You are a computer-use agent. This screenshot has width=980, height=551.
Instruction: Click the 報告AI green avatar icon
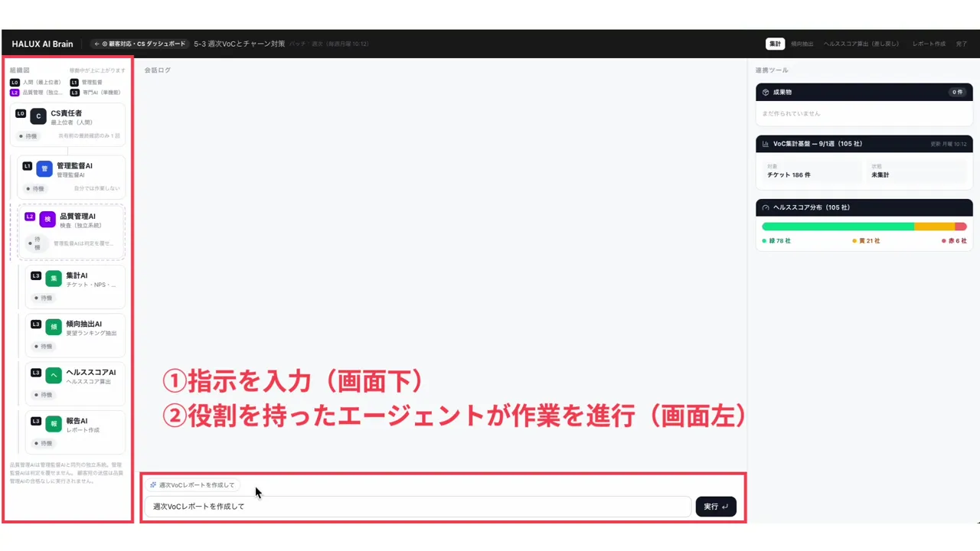click(54, 424)
